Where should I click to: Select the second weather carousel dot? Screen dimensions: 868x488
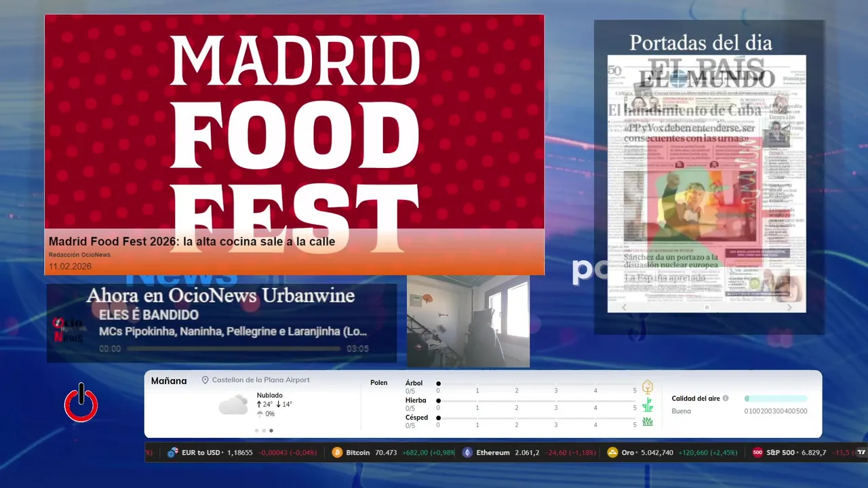pyautogui.click(x=264, y=430)
